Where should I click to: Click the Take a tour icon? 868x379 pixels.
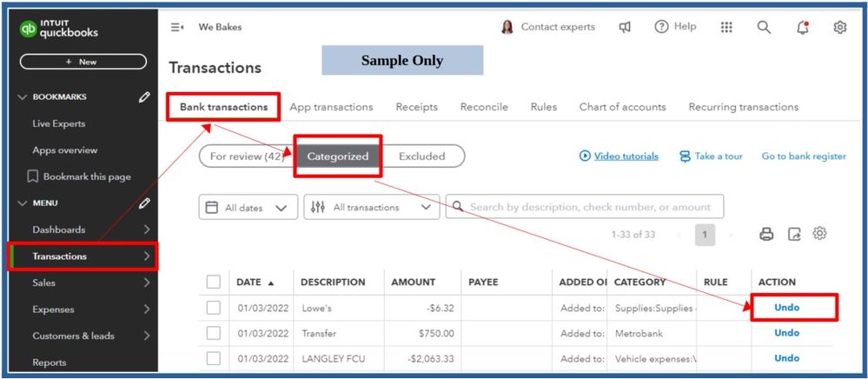coord(685,156)
